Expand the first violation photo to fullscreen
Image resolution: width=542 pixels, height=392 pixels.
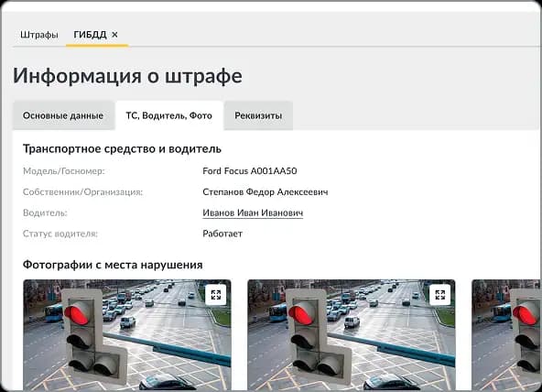tap(216, 295)
